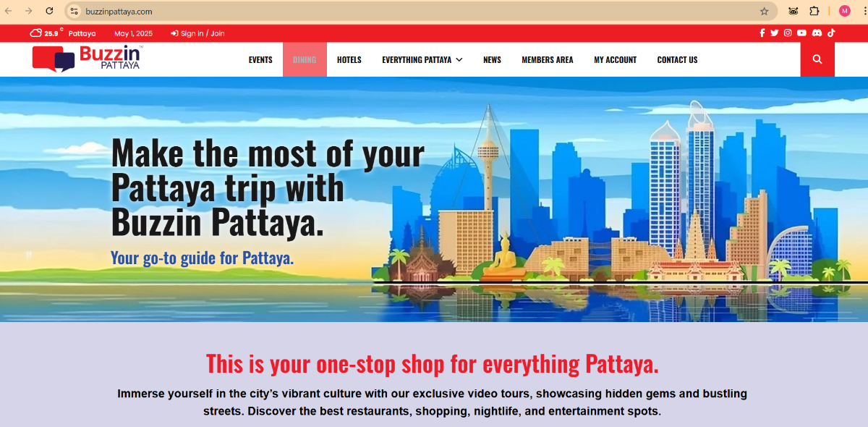Click 'Your go-to guide for Pattaya.' text
868x427 pixels.
click(203, 258)
